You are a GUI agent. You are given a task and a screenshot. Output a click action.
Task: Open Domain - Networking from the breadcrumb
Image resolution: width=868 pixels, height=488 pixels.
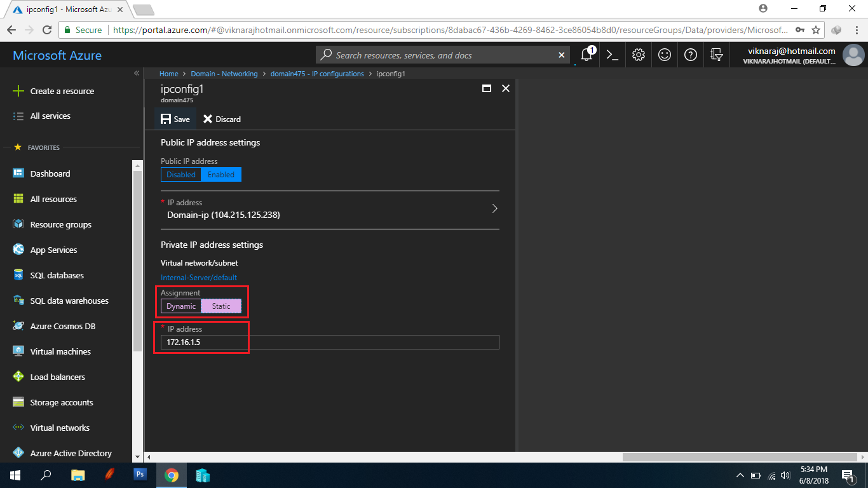point(224,74)
